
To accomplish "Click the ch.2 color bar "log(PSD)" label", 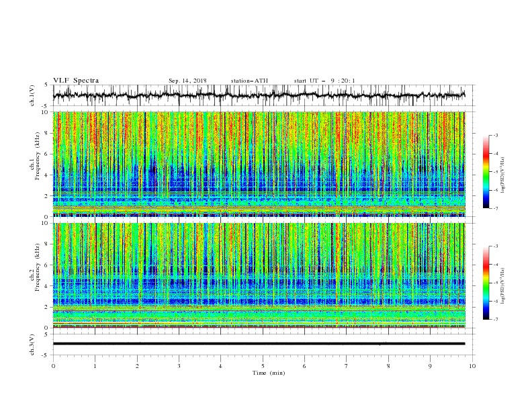I will pyautogui.click(x=502, y=286).
